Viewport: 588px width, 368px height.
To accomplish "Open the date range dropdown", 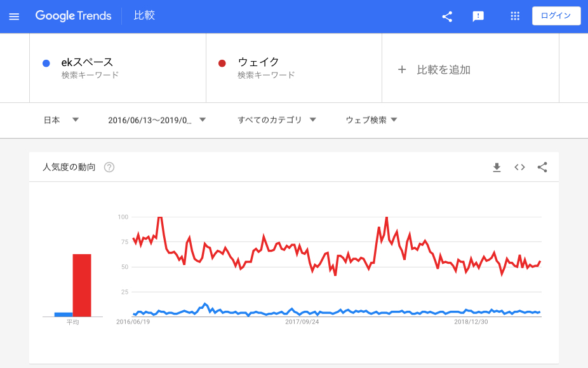I will tap(157, 119).
